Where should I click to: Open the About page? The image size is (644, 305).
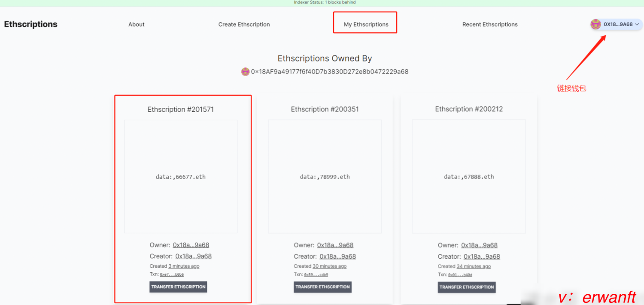tap(137, 24)
